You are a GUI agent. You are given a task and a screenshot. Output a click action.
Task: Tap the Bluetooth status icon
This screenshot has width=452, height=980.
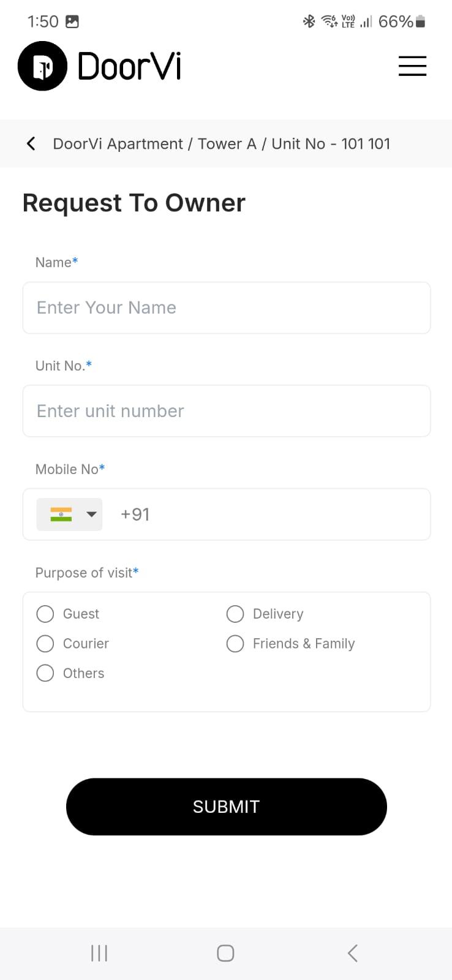(309, 21)
